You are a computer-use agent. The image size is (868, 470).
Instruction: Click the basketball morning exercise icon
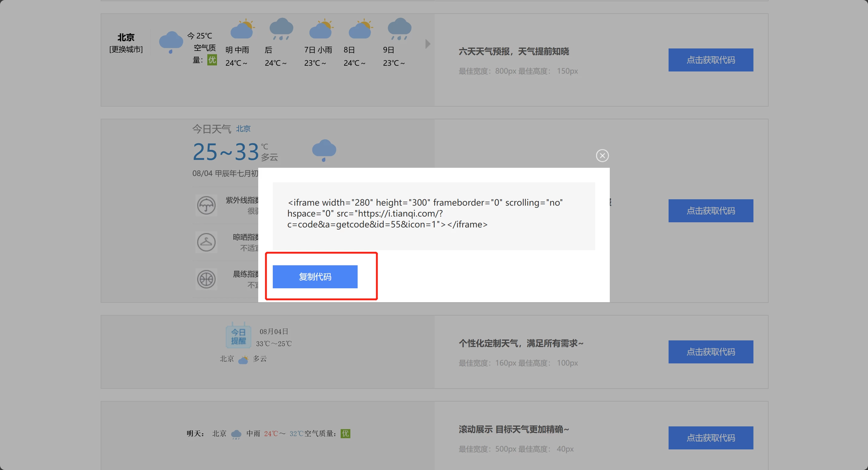click(206, 279)
